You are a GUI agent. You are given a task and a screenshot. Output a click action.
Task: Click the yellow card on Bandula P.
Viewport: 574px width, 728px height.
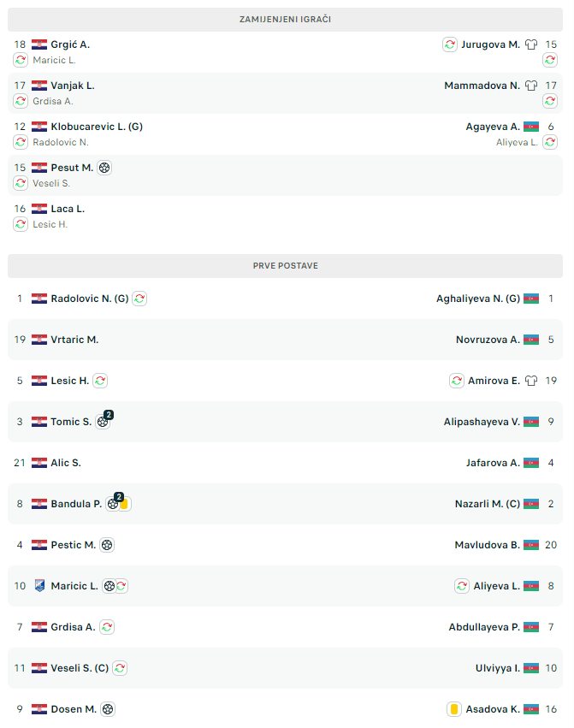click(x=125, y=504)
